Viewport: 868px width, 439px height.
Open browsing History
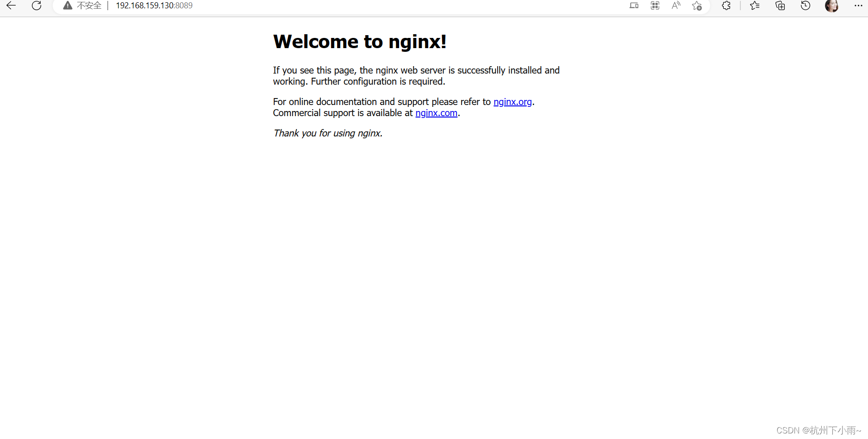click(806, 6)
